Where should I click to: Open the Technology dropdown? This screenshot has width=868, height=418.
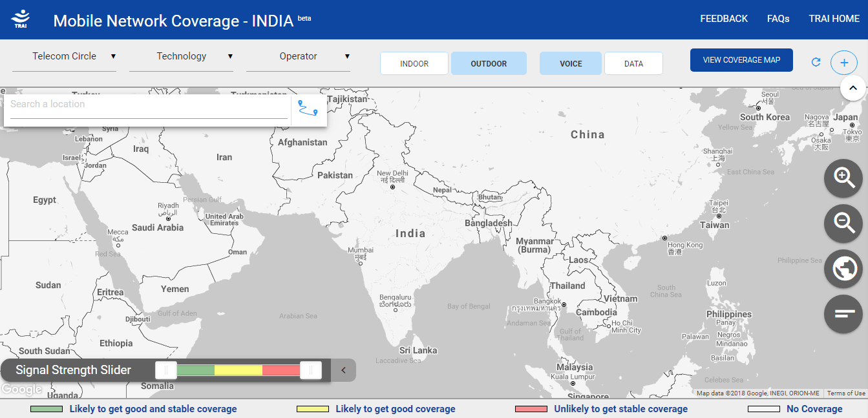pos(182,57)
